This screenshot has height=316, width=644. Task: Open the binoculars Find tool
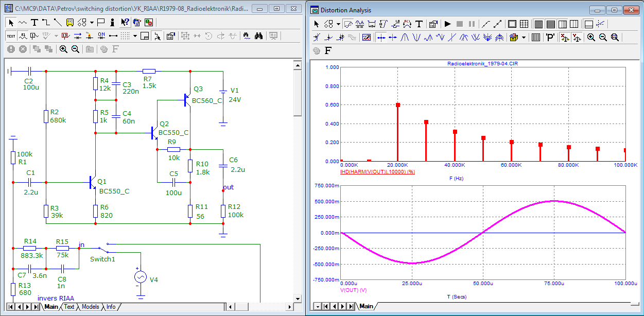(259, 36)
